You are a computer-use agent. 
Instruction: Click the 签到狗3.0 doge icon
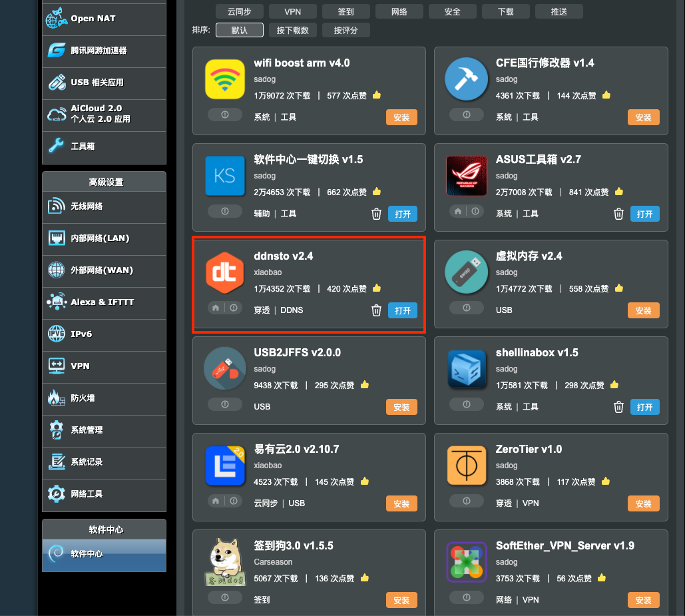point(224,562)
